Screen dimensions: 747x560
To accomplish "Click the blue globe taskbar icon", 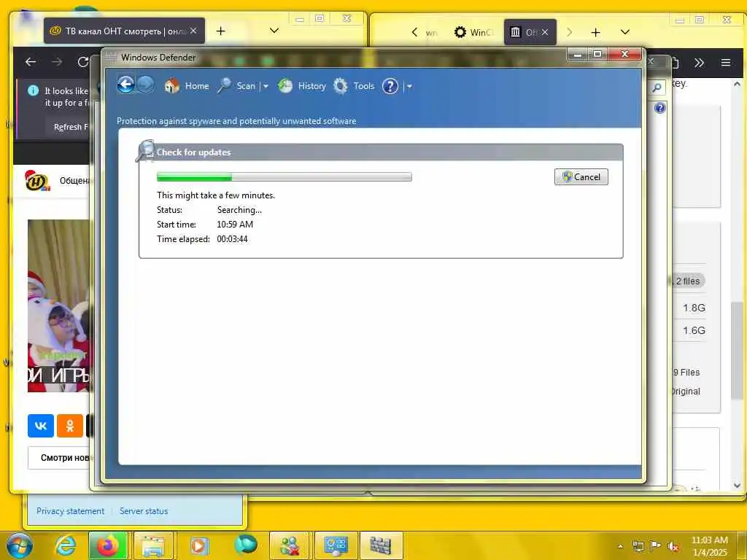I will (246, 545).
